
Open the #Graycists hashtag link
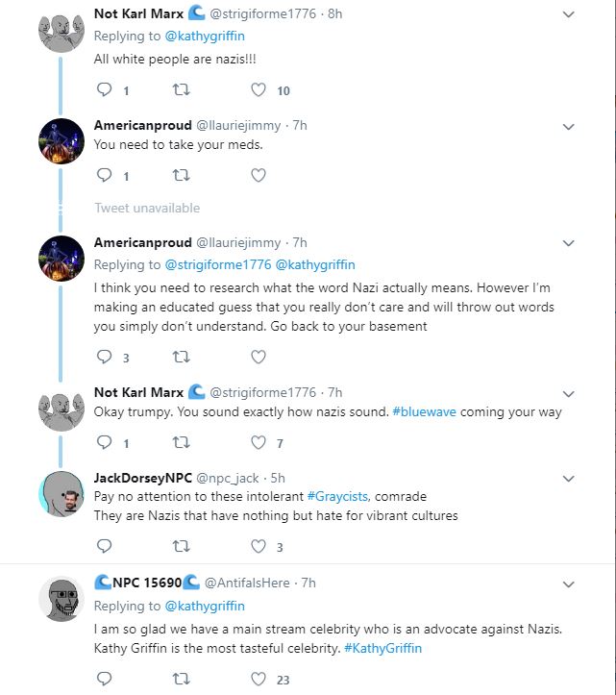point(338,496)
